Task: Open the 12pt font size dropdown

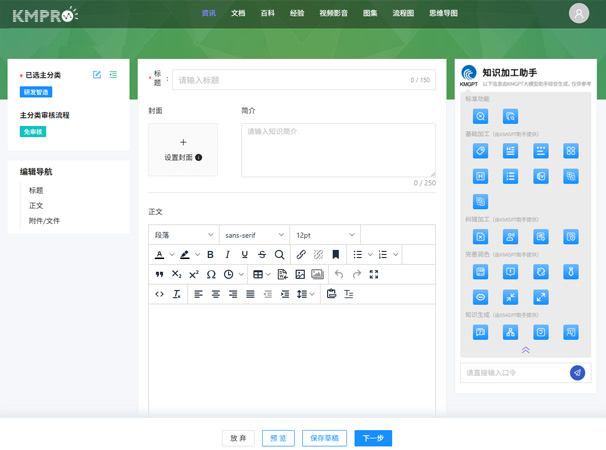Action: coord(324,235)
